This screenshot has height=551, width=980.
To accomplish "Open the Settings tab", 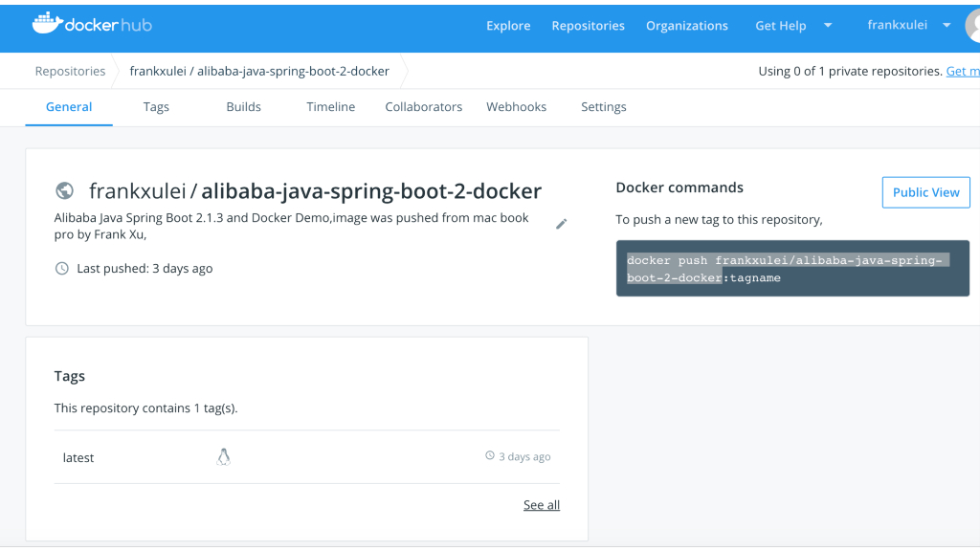I will point(603,106).
